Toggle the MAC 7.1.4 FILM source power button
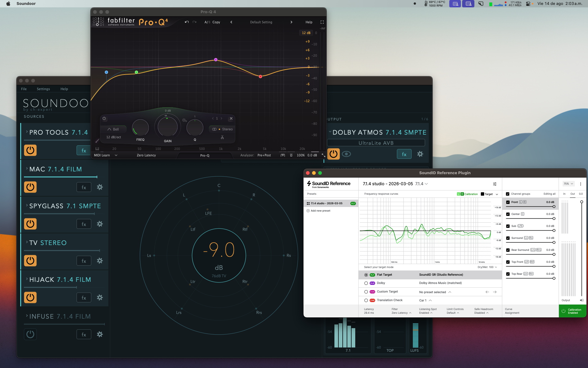588x368 pixels. [x=30, y=187]
